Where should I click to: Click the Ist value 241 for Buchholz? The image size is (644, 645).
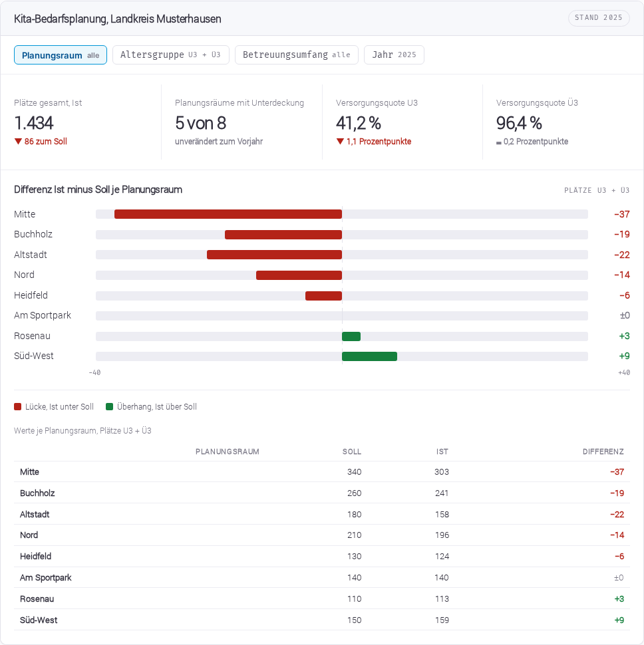(442, 493)
